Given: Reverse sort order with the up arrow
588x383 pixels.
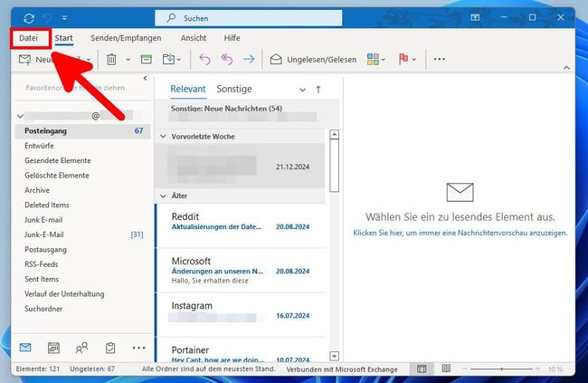Looking at the screenshot, I should [318, 90].
